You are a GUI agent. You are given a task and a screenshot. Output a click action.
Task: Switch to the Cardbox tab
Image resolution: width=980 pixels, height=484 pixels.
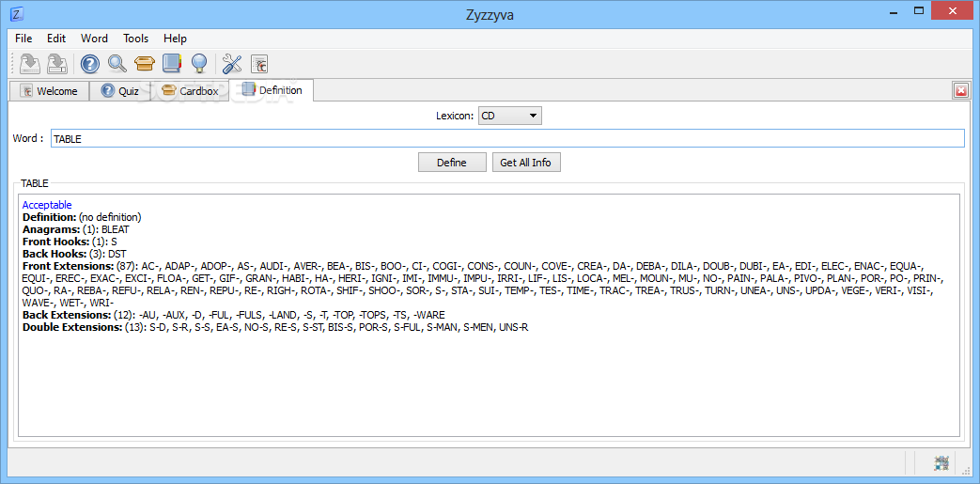[x=190, y=91]
